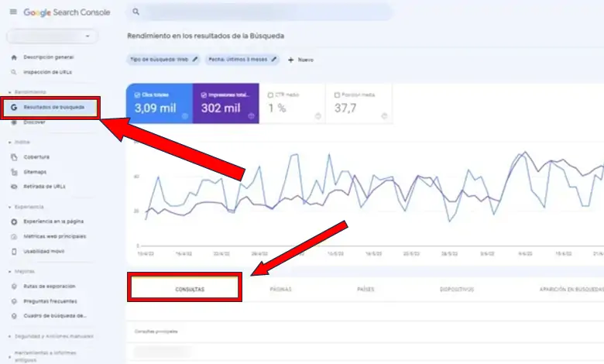Viewport: 604px width, 364px height.
Task: Focus the URL inspection search field
Action: (x=259, y=12)
